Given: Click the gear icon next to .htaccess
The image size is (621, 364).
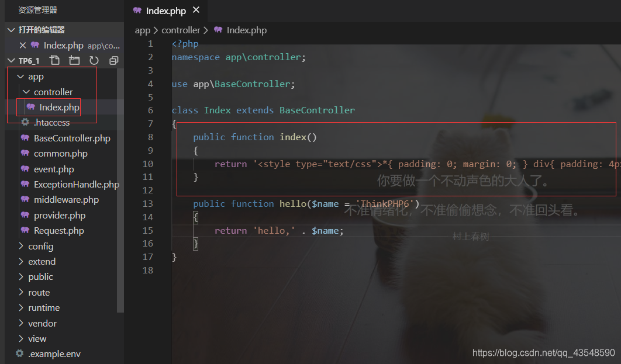Looking at the screenshot, I should [x=25, y=122].
